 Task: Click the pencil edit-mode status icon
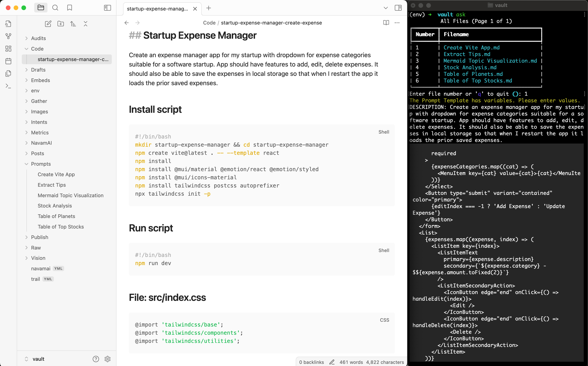[332, 362]
